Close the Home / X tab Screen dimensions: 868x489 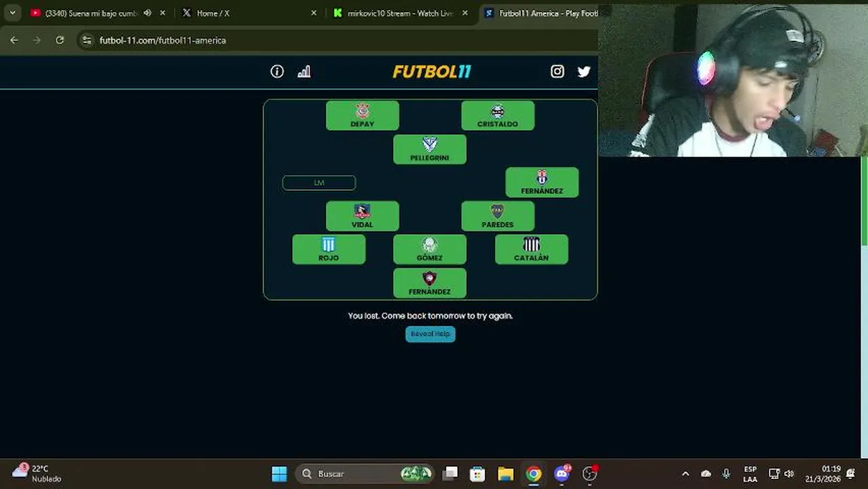(313, 13)
